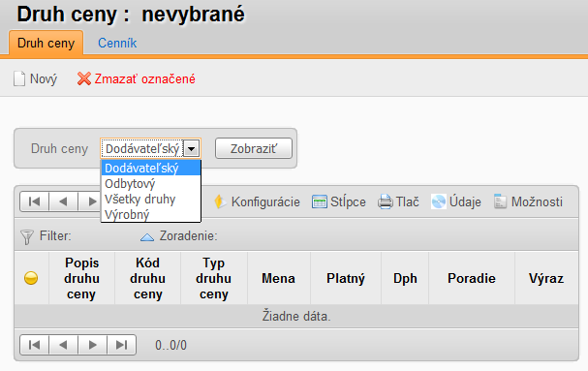Click the Stĺpce table icon
The width and height of the screenshot is (588, 371).
click(319, 201)
